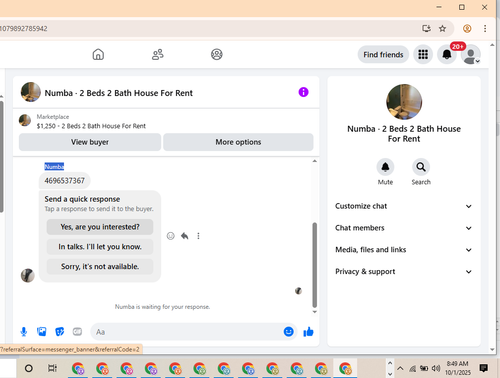Open the Friends icon in top navigation
500x378 pixels.
[158, 54]
